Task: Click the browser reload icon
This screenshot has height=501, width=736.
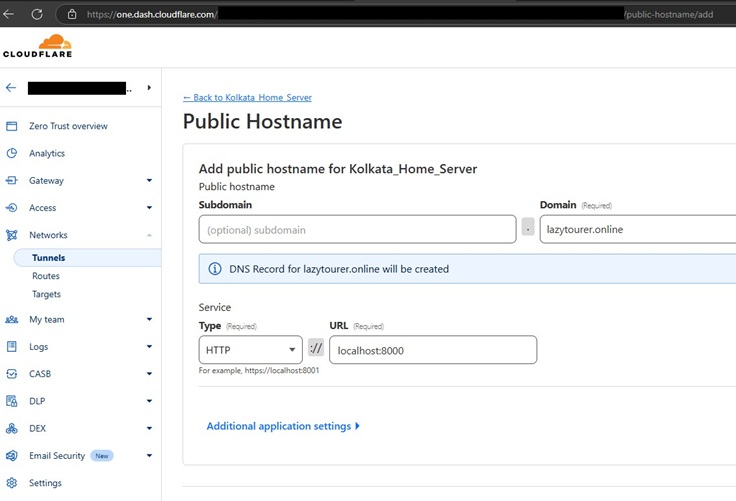Action: [37, 14]
